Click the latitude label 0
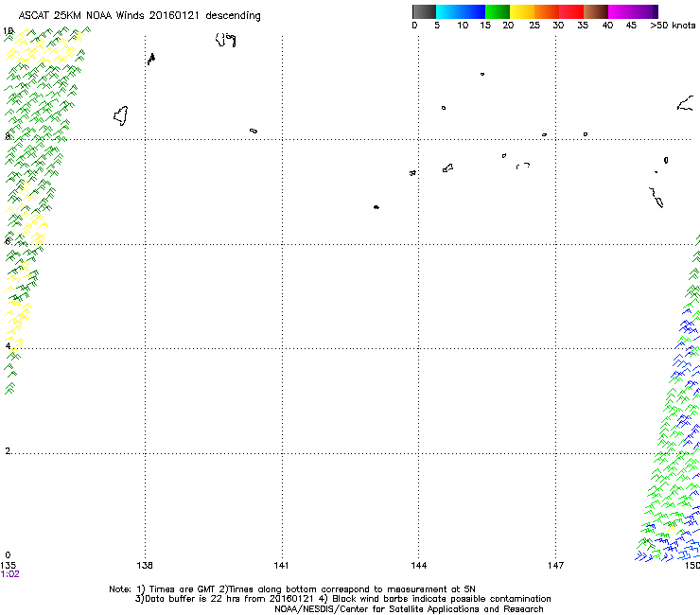The width and height of the screenshot is (700, 615). click(x=8, y=555)
